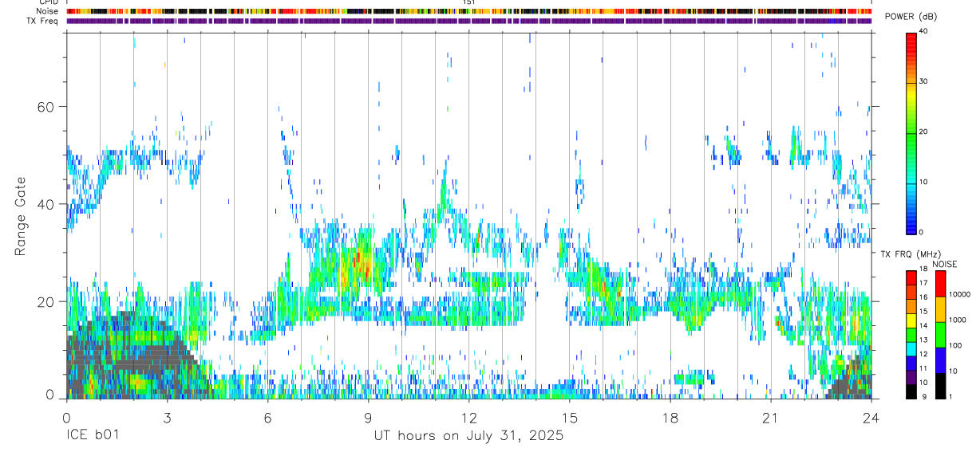Click the 1 tick on the NOISE scale

[950, 397]
